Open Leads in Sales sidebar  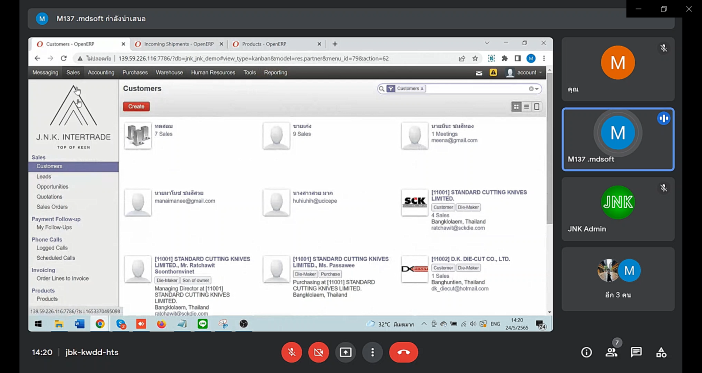44,177
